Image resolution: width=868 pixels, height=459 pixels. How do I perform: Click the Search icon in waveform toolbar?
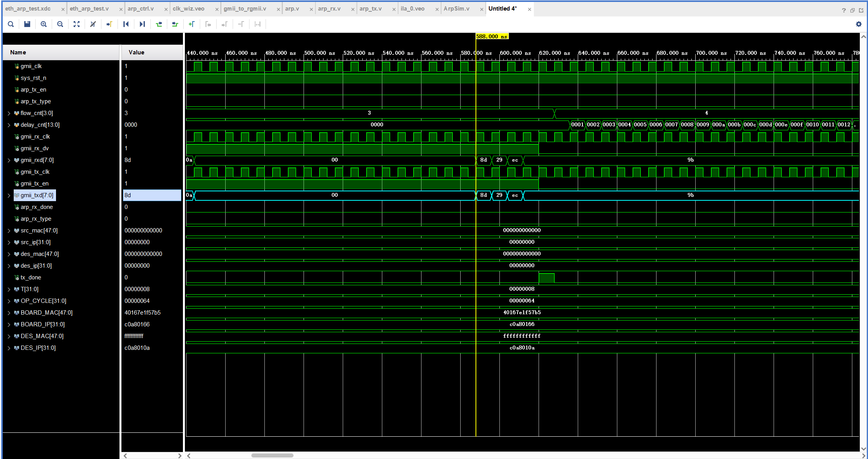click(11, 24)
